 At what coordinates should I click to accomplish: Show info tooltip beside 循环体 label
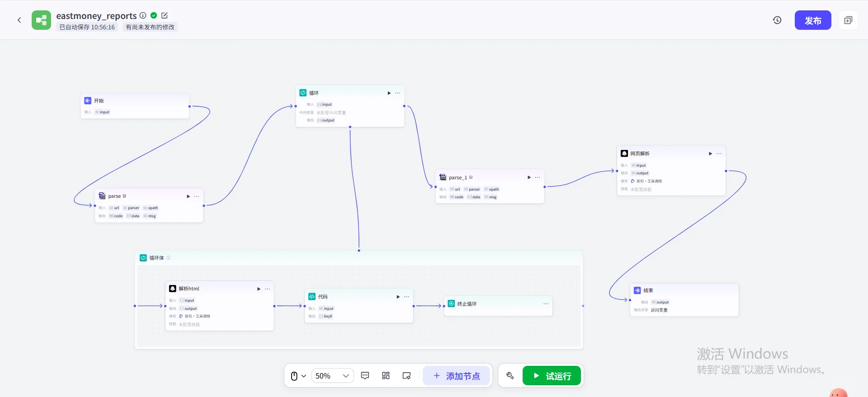pyautogui.click(x=169, y=258)
